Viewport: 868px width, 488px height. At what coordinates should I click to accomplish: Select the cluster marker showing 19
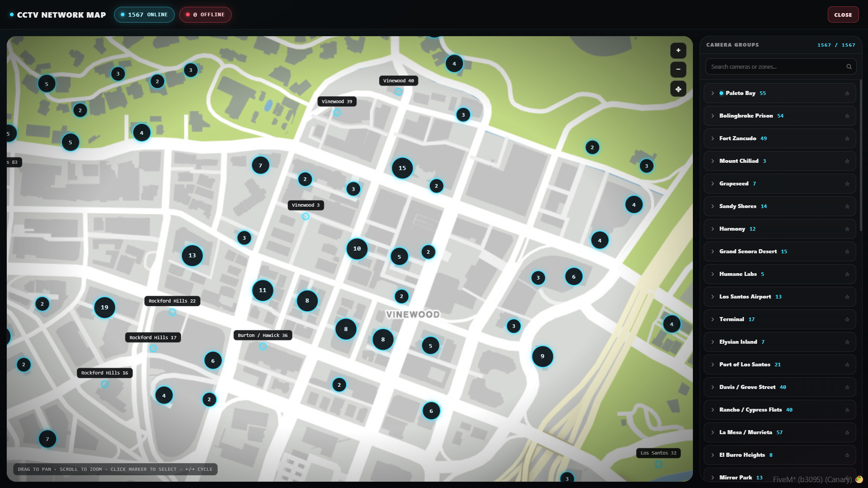click(105, 308)
